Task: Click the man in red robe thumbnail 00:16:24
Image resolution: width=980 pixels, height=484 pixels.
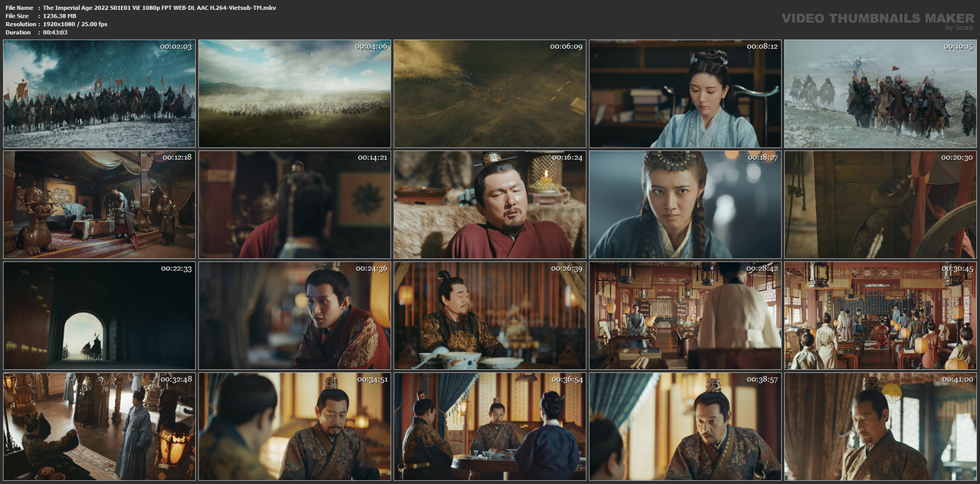Action: [x=490, y=204]
